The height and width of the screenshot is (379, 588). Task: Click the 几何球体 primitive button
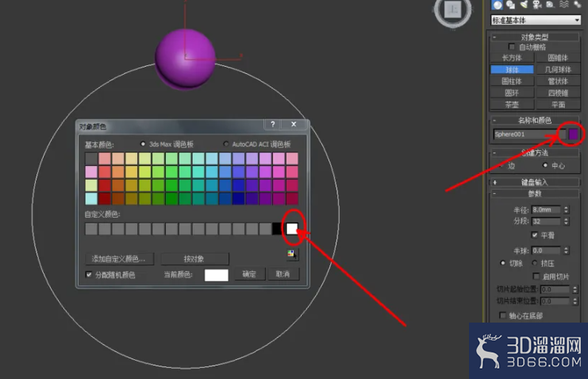(558, 69)
